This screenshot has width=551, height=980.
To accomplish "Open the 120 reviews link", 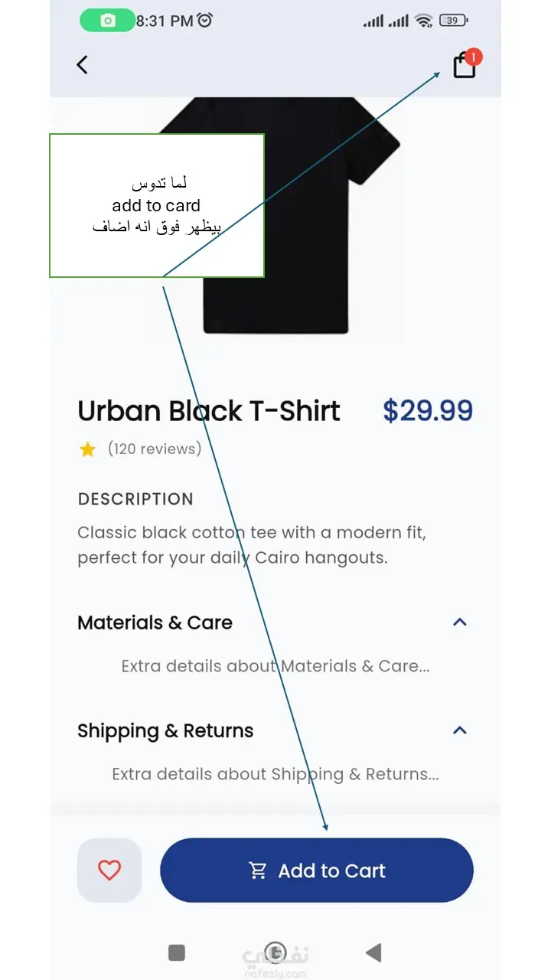I will 155,449.
